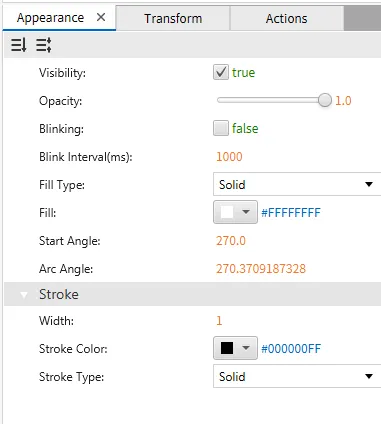The image size is (381, 424).
Task: Click the Opacity slider handle
Action: (325, 100)
